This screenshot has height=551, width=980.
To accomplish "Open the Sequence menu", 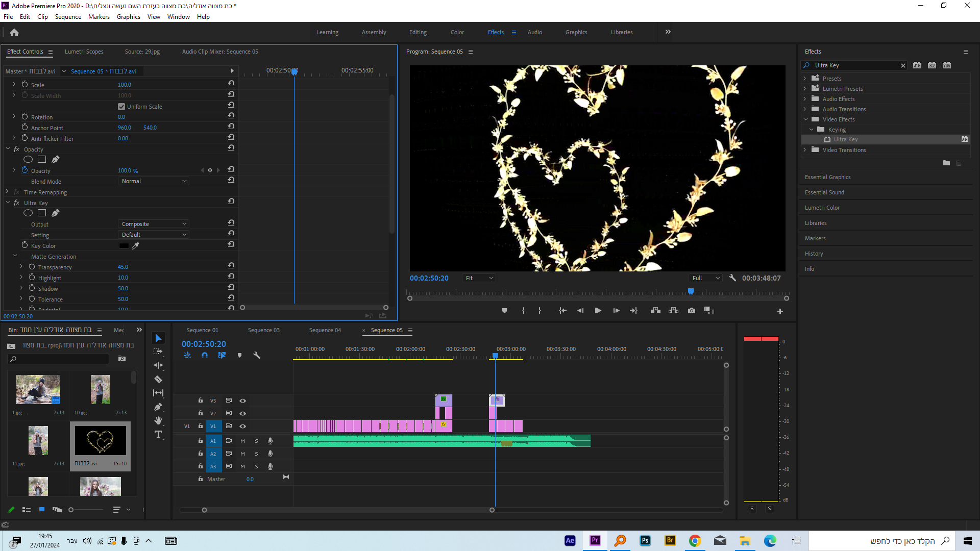I will 68,17.
